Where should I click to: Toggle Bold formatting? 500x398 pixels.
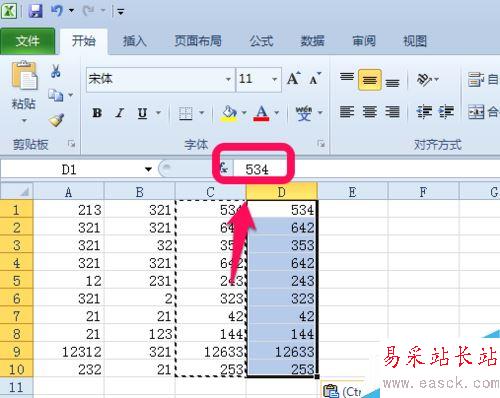[x=97, y=113]
